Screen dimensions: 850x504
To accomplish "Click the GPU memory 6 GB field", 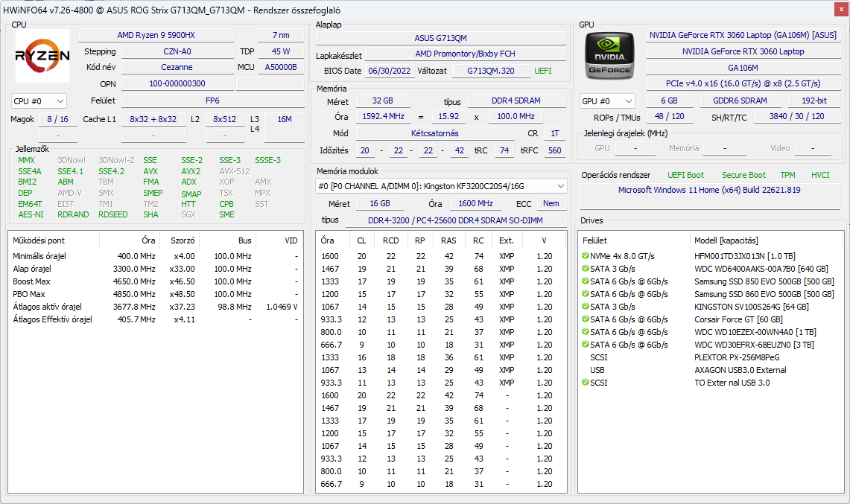I will point(669,101).
